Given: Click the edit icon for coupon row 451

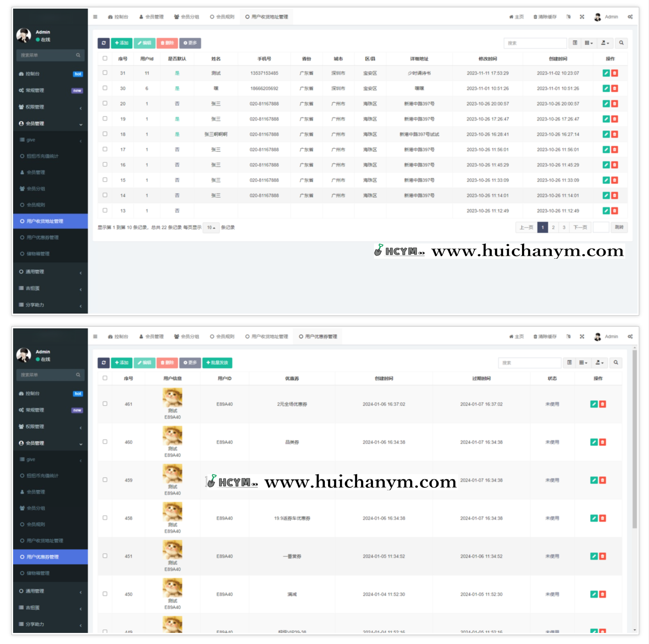Looking at the screenshot, I should (x=594, y=556).
